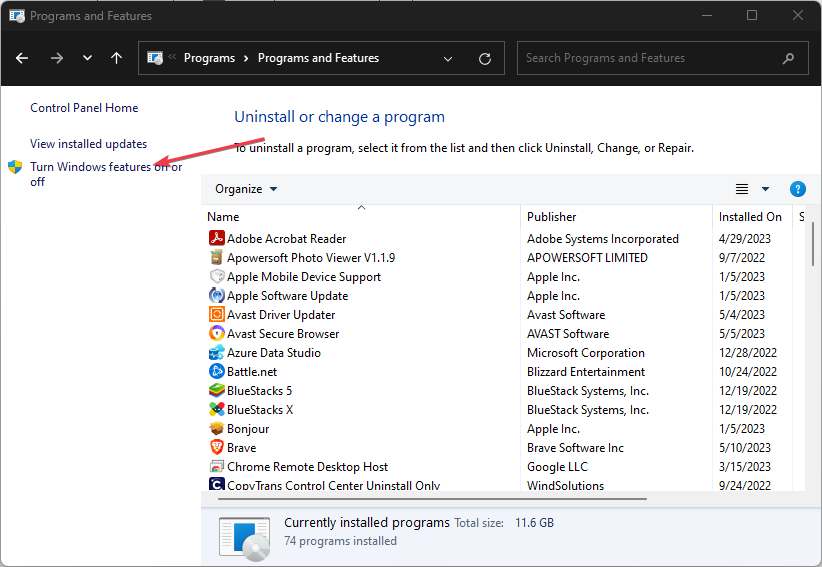
Task: Open the Organize dropdown menu
Action: [246, 189]
